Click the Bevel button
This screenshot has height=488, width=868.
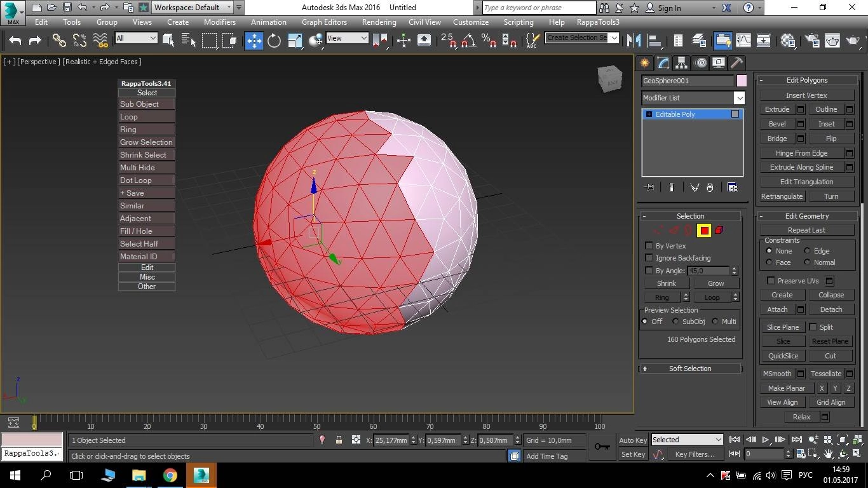[777, 124]
